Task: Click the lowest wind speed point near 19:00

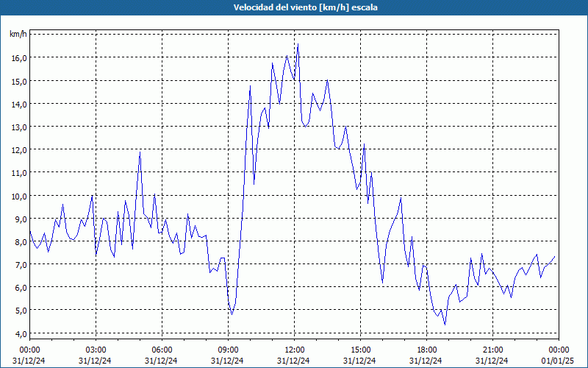Action: tap(445, 325)
